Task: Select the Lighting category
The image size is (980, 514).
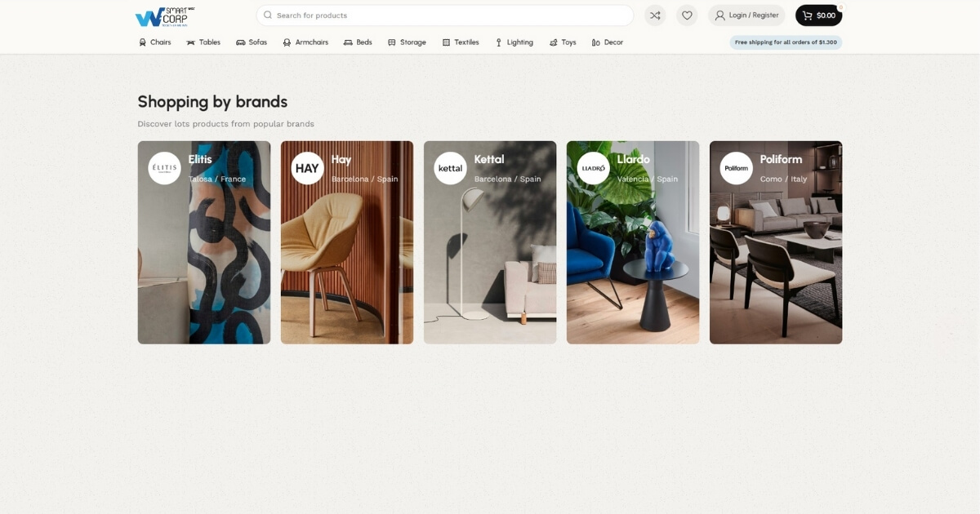Action: click(514, 42)
